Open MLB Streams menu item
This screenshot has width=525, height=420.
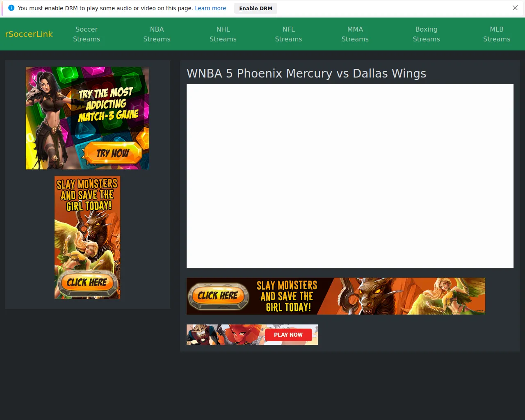[497, 34]
